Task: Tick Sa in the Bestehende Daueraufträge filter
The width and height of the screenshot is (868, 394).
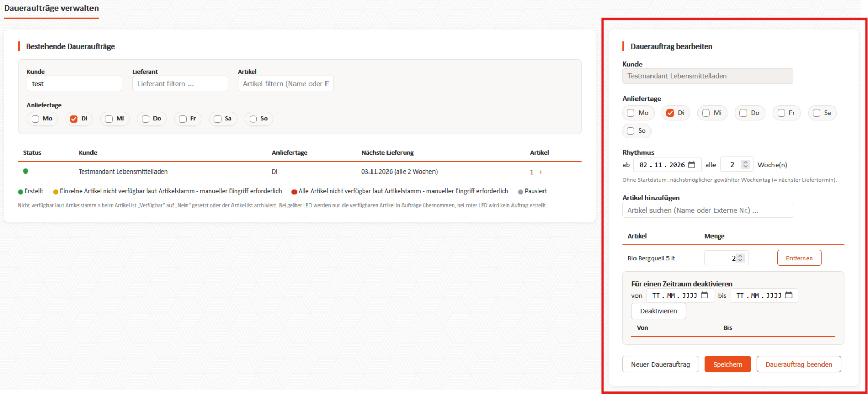Action: click(x=218, y=119)
